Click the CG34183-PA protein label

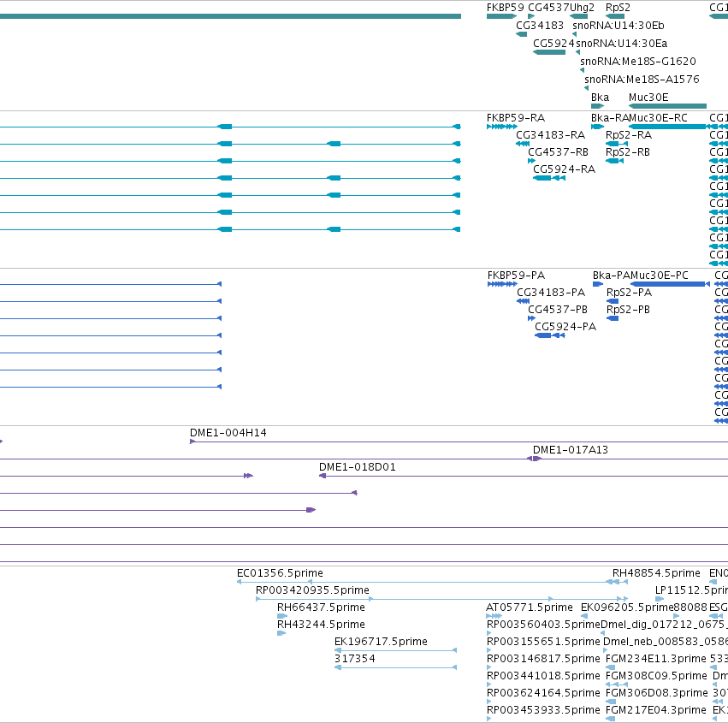pyautogui.click(x=551, y=293)
